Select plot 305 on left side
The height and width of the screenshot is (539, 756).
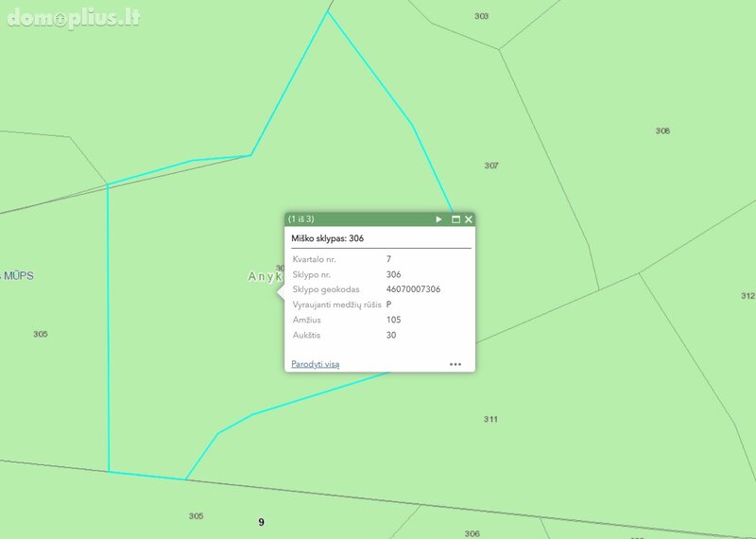[41, 334]
